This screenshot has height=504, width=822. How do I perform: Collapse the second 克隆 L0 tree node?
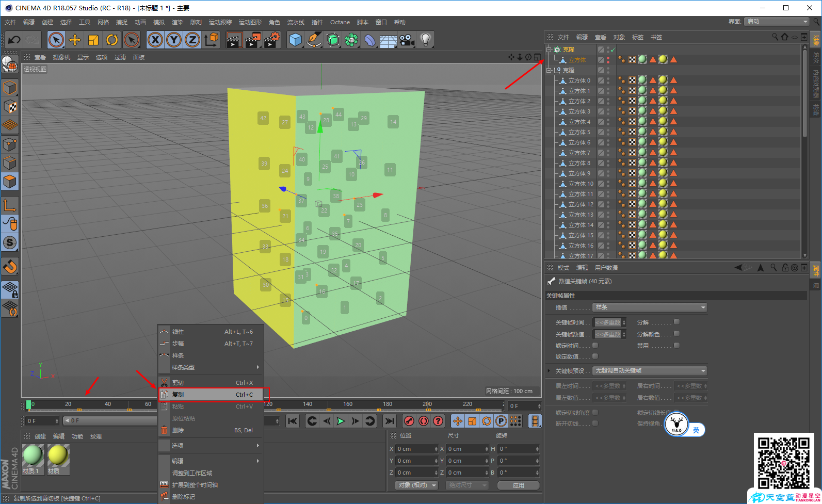click(549, 70)
